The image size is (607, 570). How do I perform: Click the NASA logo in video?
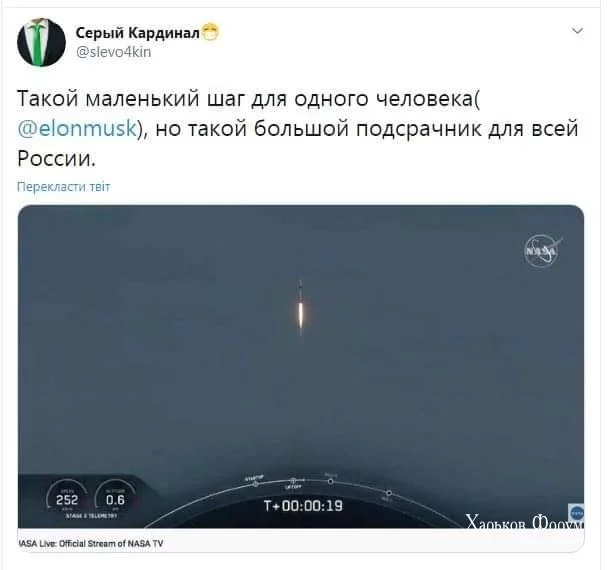coord(542,251)
